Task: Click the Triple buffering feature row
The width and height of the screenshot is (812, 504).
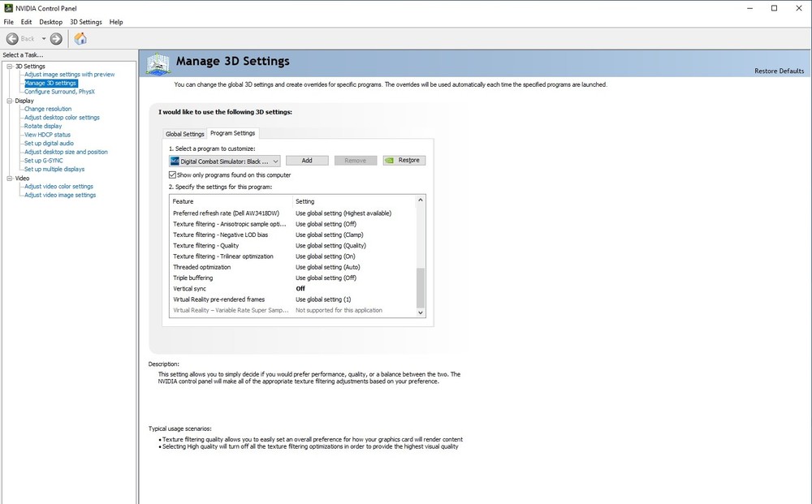Action: (293, 278)
